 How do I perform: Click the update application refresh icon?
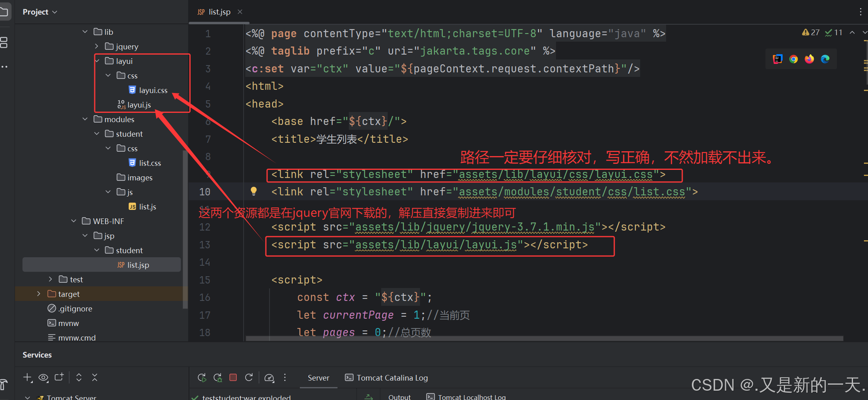(249, 377)
